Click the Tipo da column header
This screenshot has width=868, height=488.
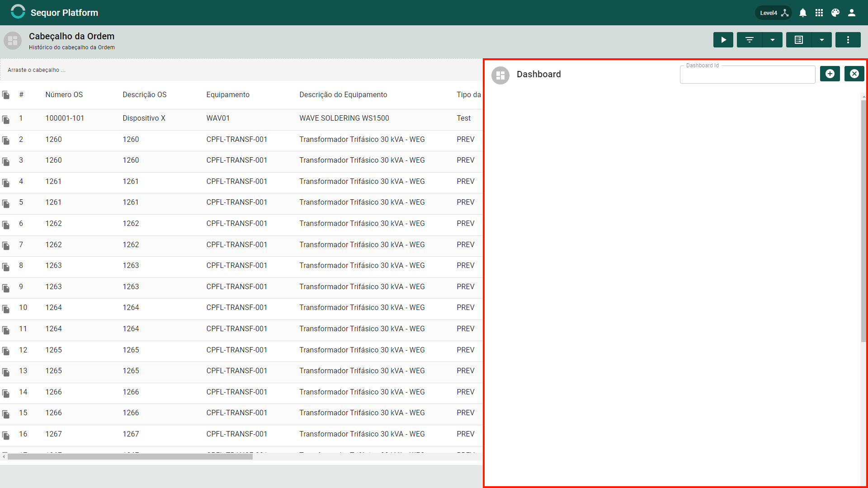click(469, 94)
